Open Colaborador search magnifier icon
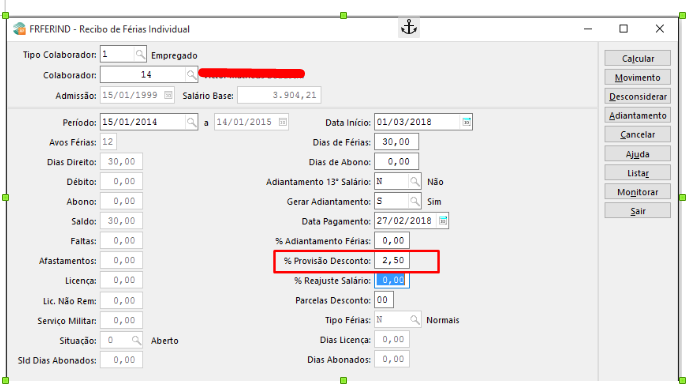Image resolution: width=688 pixels, height=390 pixels. pos(191,75)
